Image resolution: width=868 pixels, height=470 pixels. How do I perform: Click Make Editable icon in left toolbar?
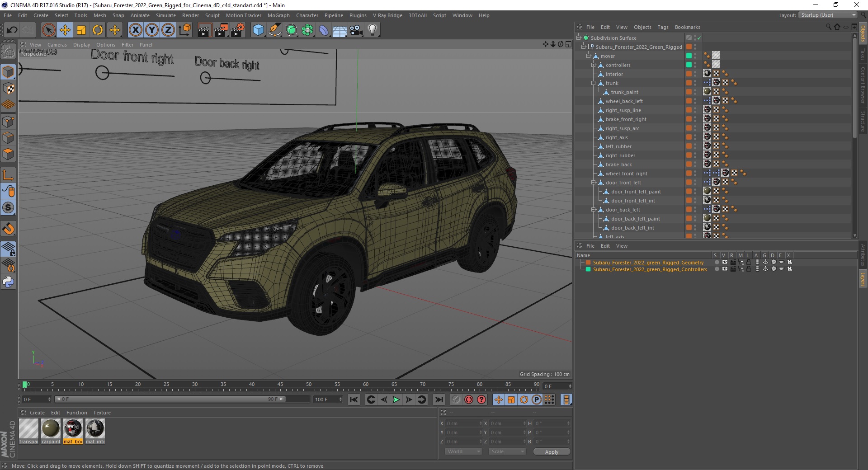(x=8, y=52)
